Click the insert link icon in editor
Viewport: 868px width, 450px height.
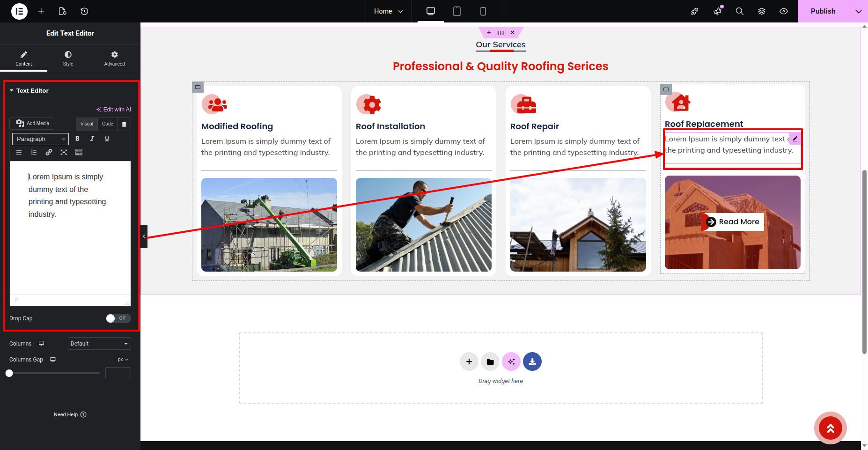tap(49, 152)
